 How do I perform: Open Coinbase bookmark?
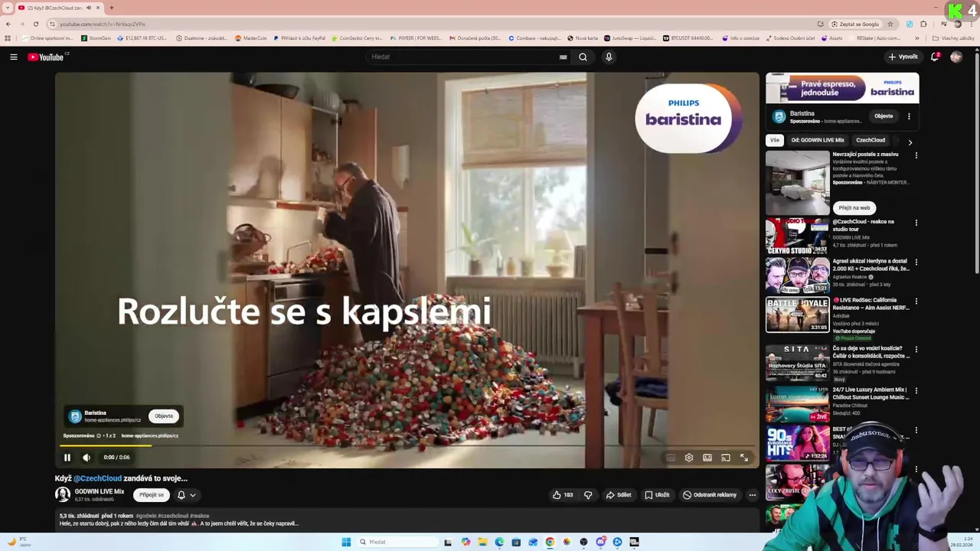click(534, 37)
